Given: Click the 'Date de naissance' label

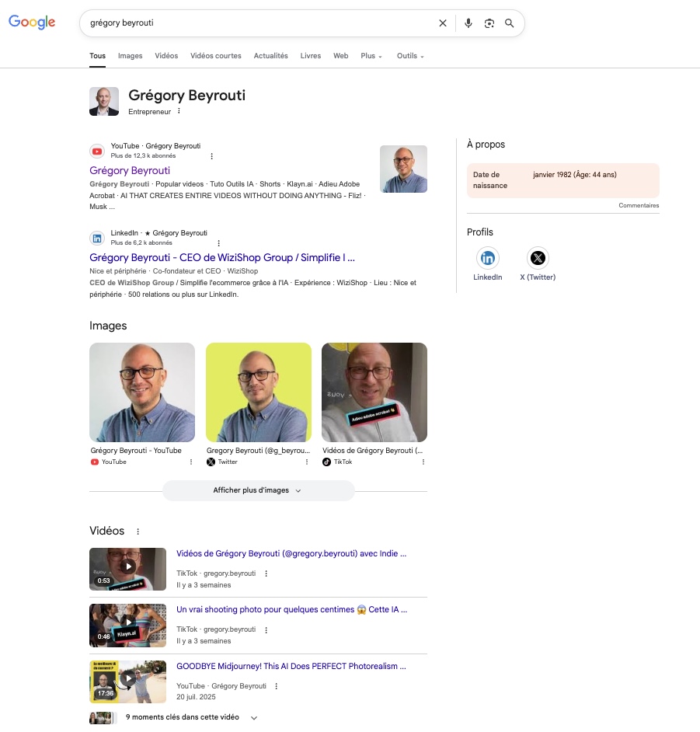Looking at the screenshot, I should click(x=490, y=180).
